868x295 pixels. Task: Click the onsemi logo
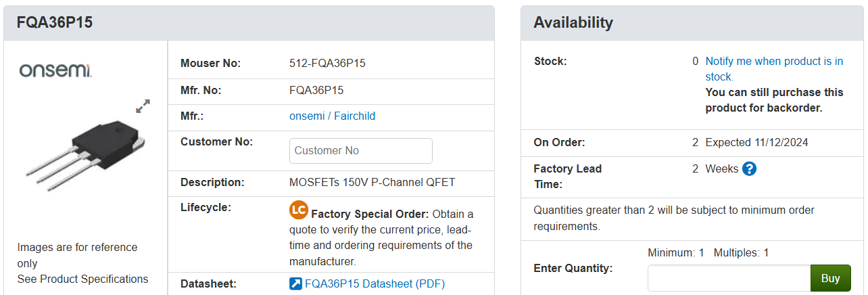pyautogui.click(x=55, y=70)
